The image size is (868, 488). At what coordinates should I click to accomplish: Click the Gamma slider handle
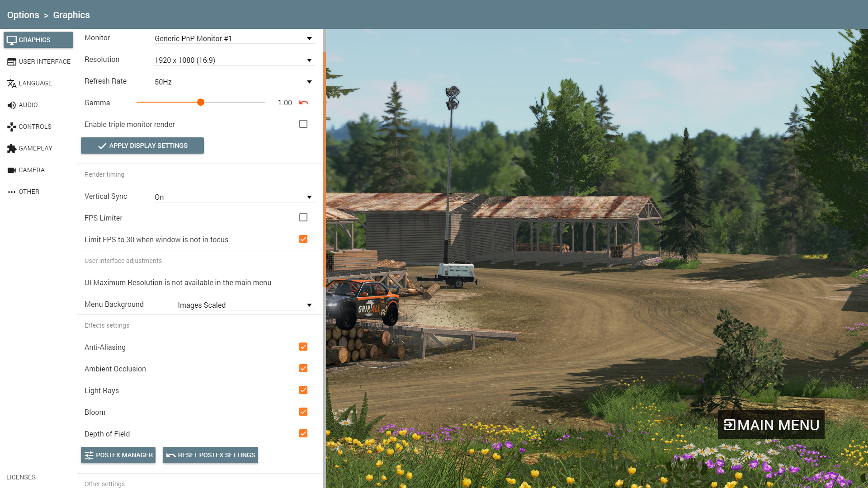[x=201, y=102]
